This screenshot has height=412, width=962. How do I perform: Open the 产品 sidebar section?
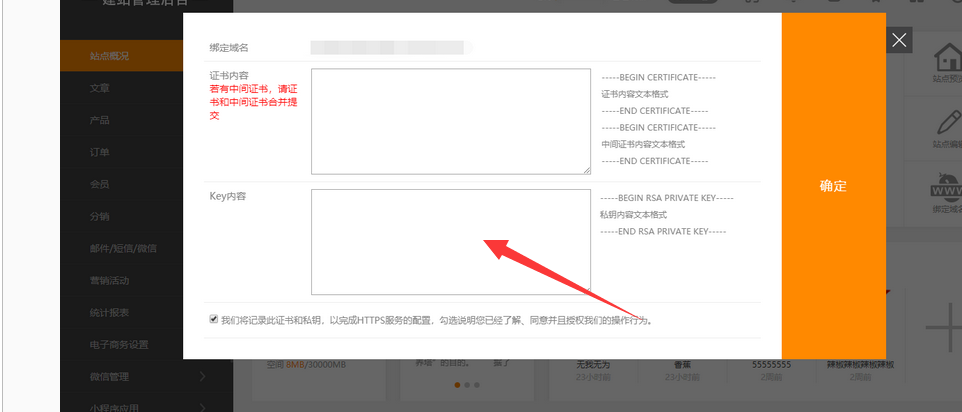[x=99, y=120]
